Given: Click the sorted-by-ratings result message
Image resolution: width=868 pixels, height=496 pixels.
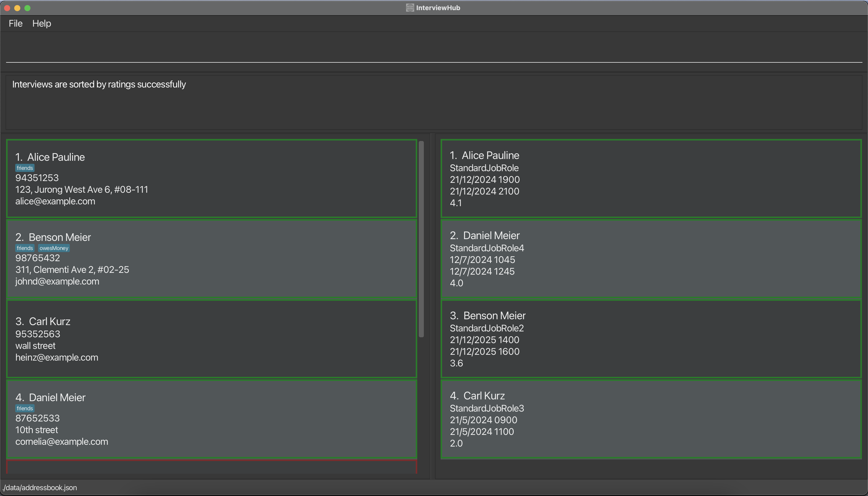Looking at the screenshot, I should coord(99,84).
